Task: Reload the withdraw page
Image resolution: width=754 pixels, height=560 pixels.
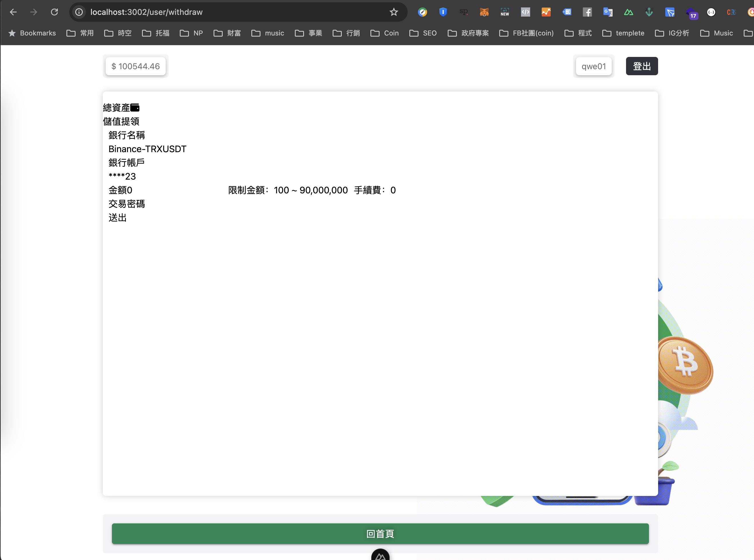Action: (x=54, y=12)
